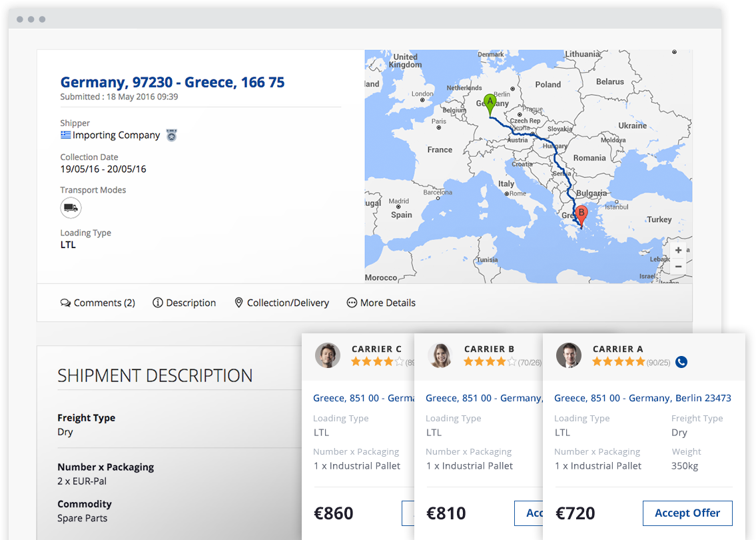This screenshot has height=540, width=756.
Task: Click the Dry value under Freight Type heading
Action: pyautogui.click(x=65, y=432)
